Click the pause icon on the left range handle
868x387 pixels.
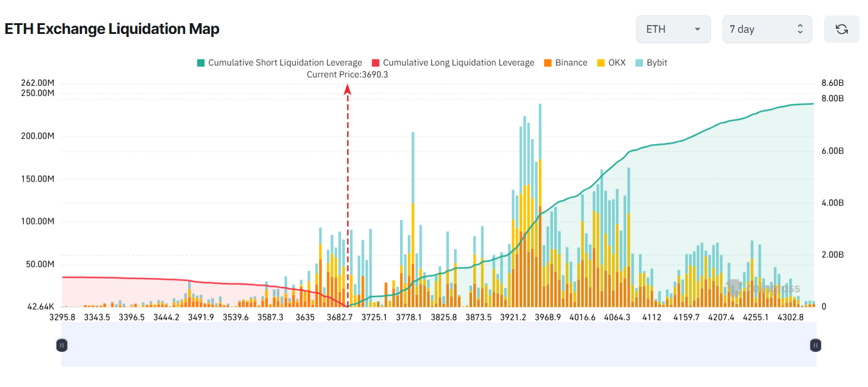(62, 345)
